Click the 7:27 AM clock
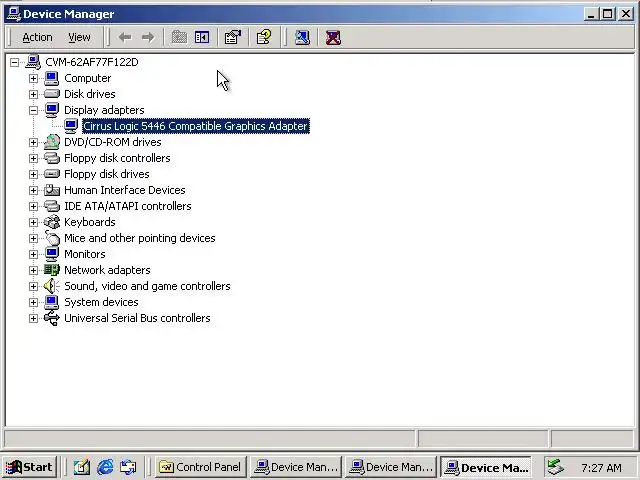640x480 pixels. [601, 468]
